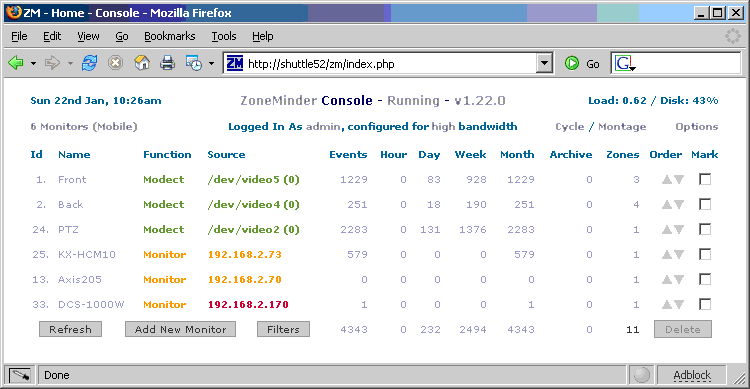Open the Tools menu
750x389 pixels.
[224, 36]
